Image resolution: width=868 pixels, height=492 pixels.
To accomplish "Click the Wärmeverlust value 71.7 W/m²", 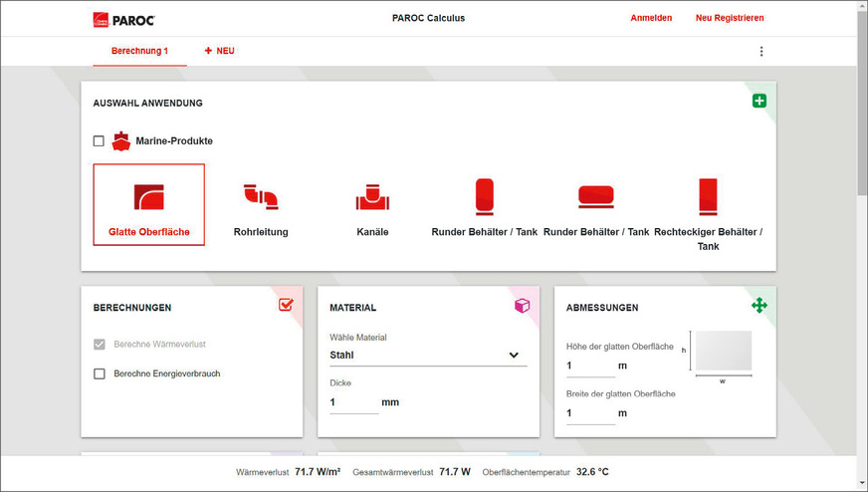I will (318, 472).
